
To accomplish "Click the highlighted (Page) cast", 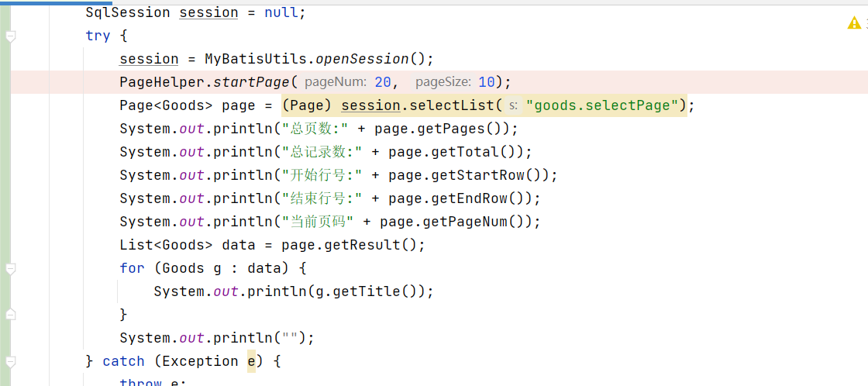I will (x=307, y=105).
